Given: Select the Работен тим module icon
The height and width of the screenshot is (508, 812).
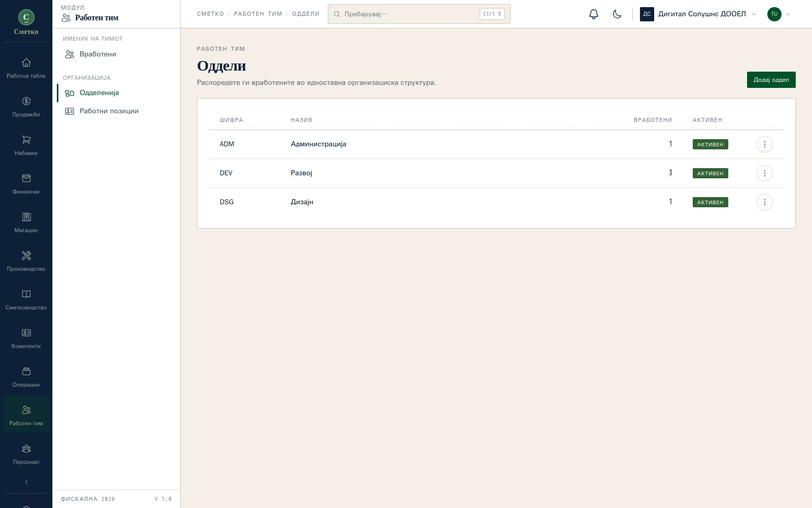Looking at the screenshot, I should click(26, 414).
